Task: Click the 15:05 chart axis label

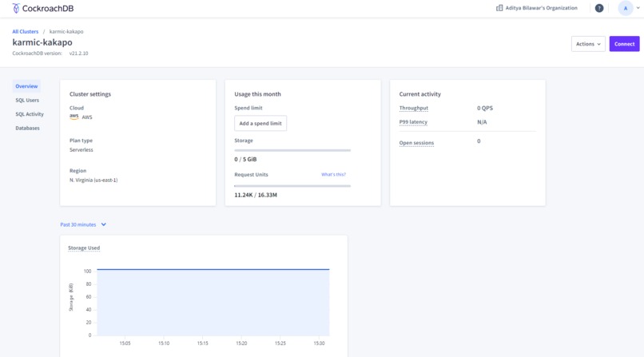Action: (x=125, y=343)
